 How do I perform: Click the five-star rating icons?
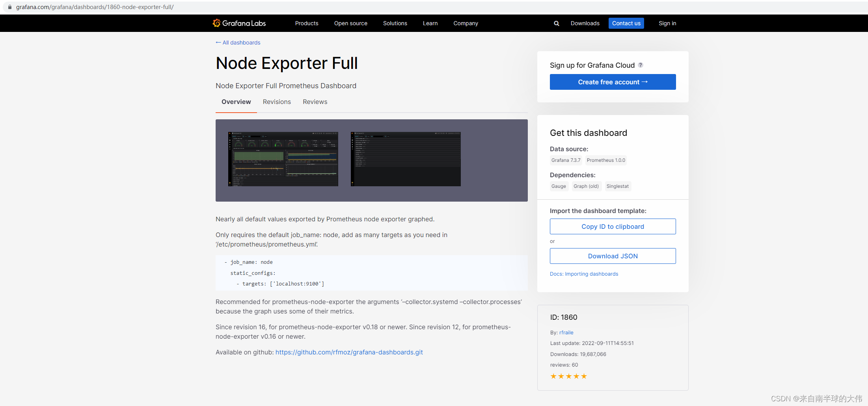(569, 376)
